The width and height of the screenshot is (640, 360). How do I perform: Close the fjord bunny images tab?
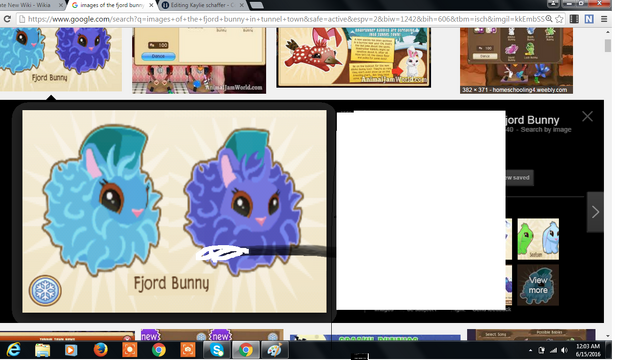pyautogui.click(x=151, y=5)
